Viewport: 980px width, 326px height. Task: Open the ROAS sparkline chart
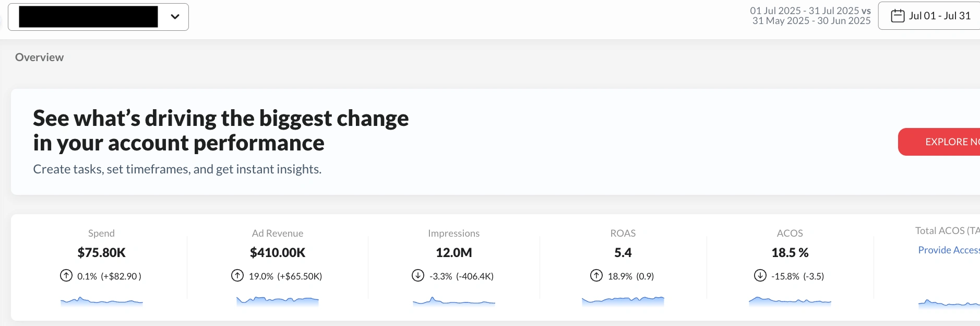pyautogui.click(x=623, y=300)
